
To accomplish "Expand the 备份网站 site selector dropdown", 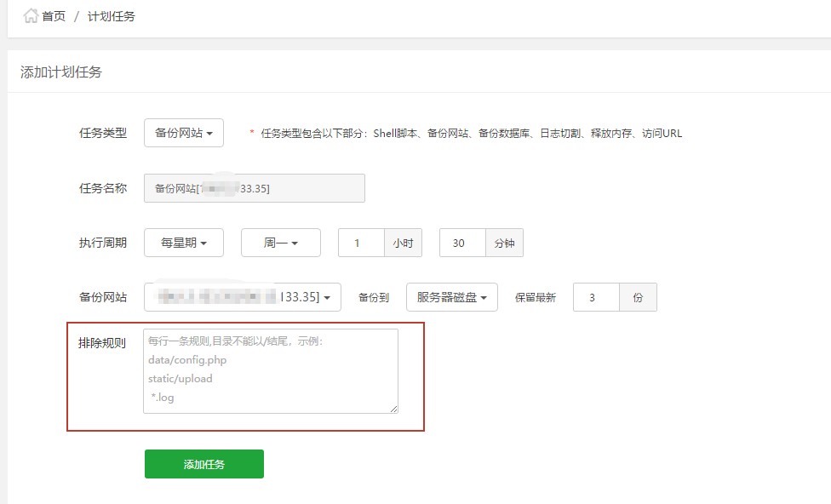I will click(242, 297).
